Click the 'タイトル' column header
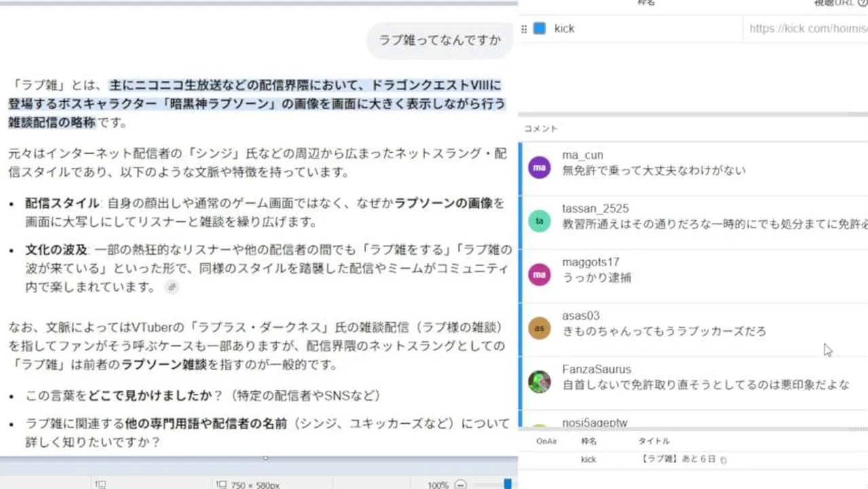 pyautogui.click(x=653, y=441)
